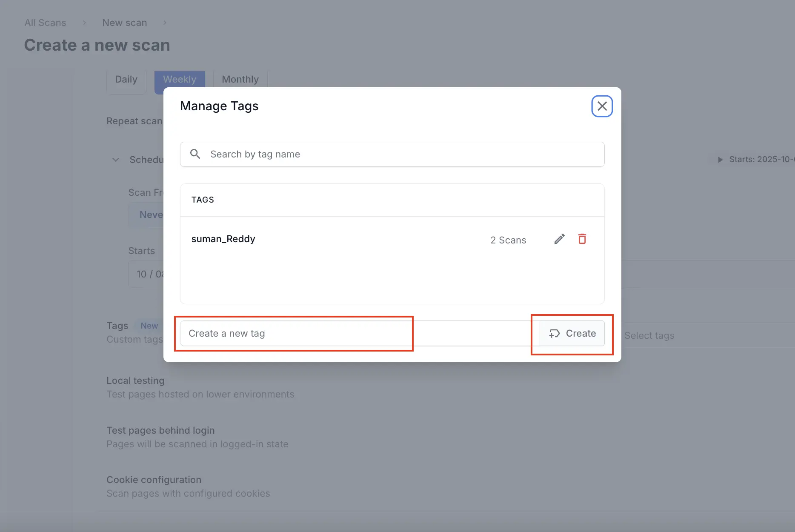This screenshot has height=532, width=795.
Task: Open the Local testing option
Action: click(135, 380)
